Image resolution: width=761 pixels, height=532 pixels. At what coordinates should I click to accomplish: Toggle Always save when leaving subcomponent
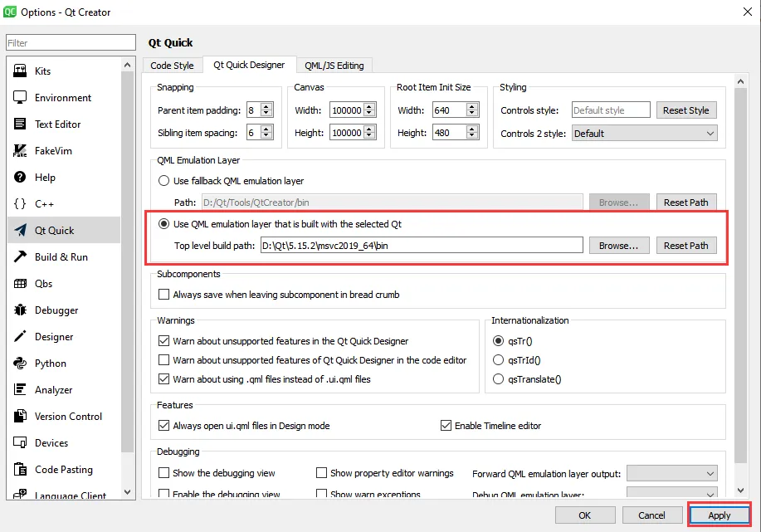tap(164, 294)
